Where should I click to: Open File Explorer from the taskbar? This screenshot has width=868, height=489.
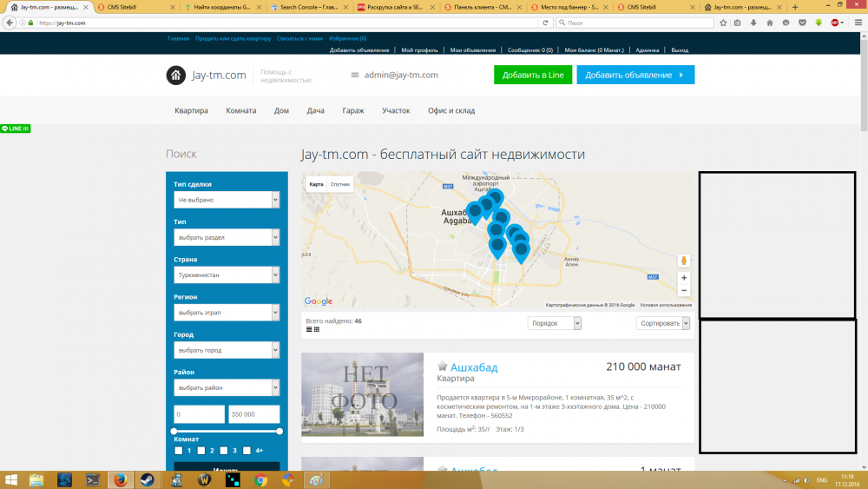36,479
